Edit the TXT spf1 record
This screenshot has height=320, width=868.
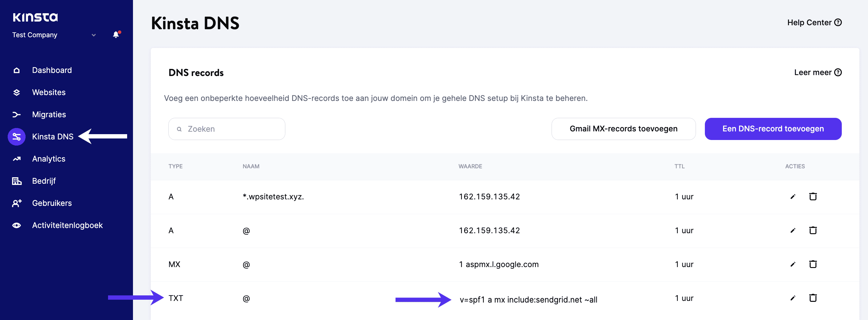coord(793,298)
